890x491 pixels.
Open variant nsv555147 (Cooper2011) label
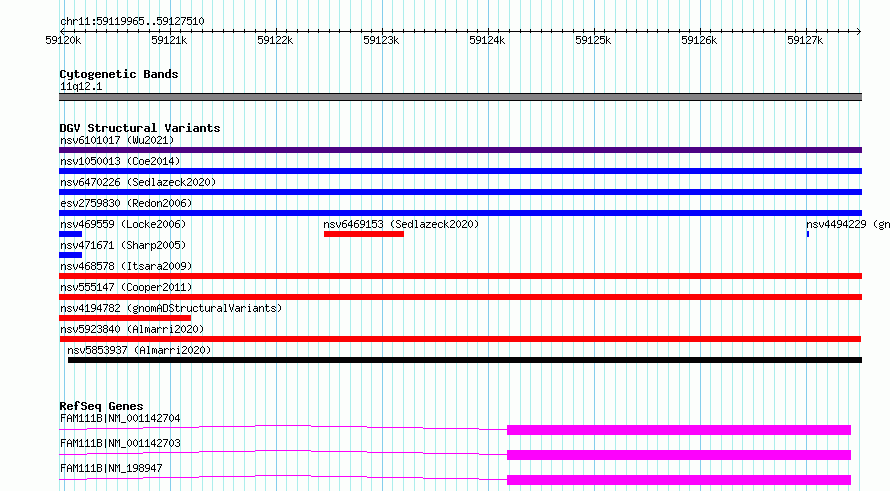(x=126, y=287)
